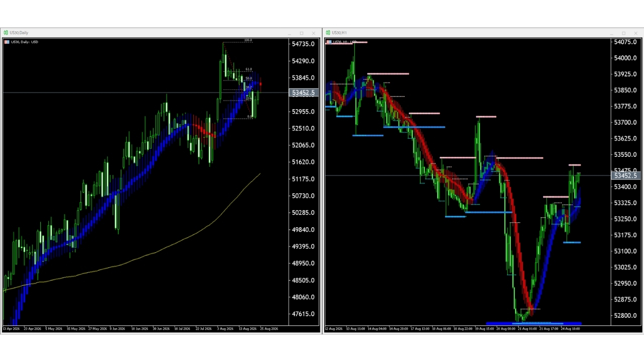
Task: Click the 53925.0 price level on H1 axis
Action: (625, 74)
